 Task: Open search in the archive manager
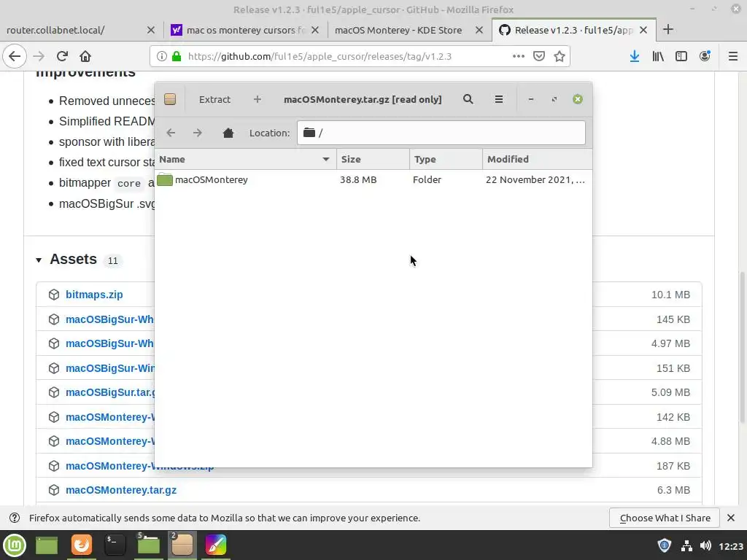point(468,99)
